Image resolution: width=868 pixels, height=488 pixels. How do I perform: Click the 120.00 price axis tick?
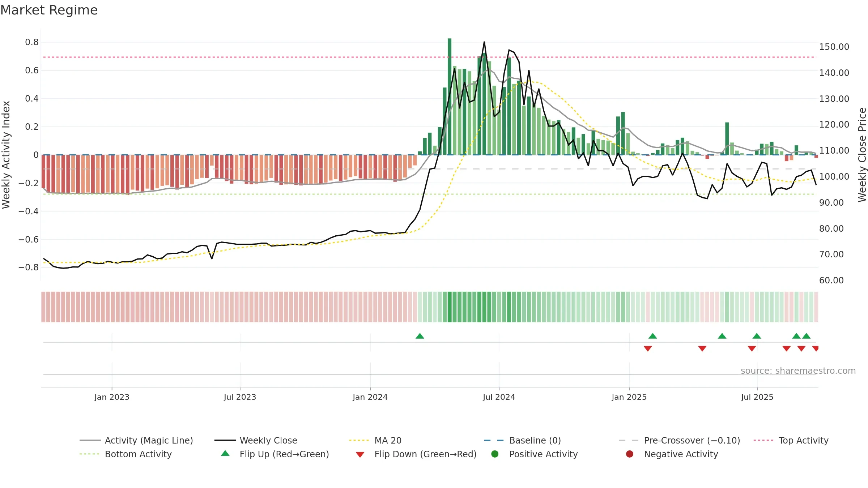(834, 125)
